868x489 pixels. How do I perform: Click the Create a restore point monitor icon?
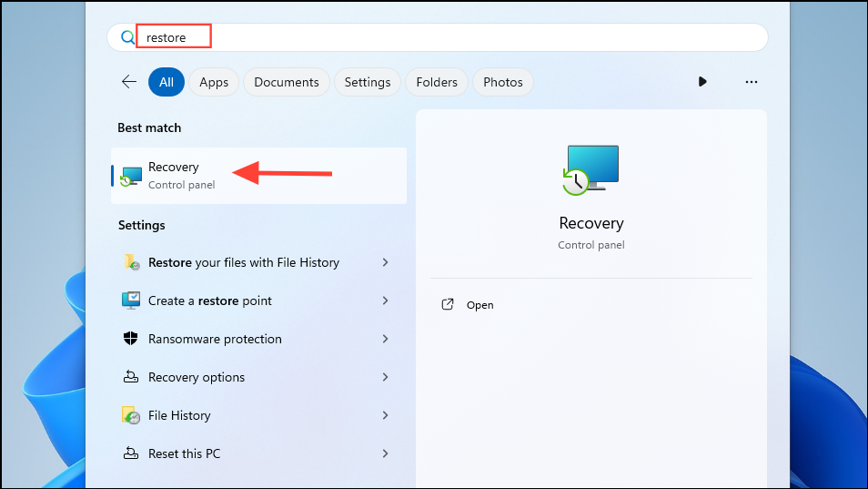pyautogui.click(x=131, y=301)
